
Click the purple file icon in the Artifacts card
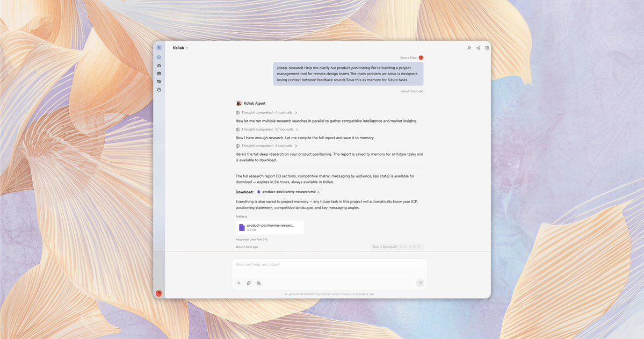pyautogui.click(x=242, y=227)
